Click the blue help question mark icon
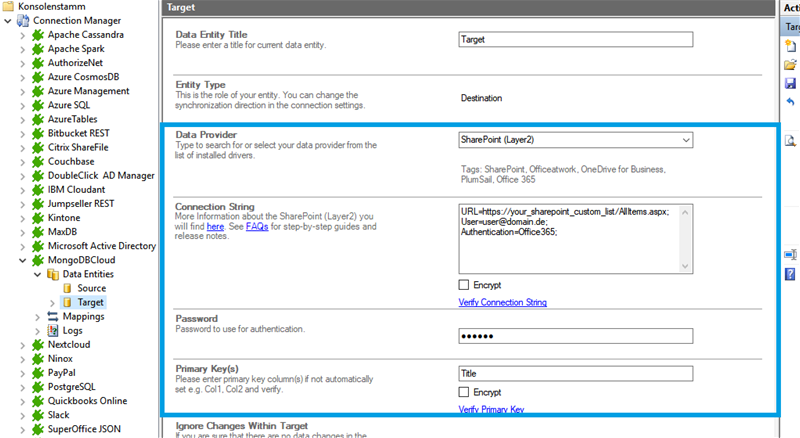800x438 pixels. coord(790,274)
